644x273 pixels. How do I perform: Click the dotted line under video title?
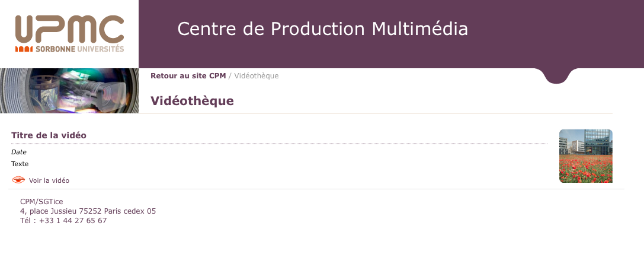click(x=279, y=144)
